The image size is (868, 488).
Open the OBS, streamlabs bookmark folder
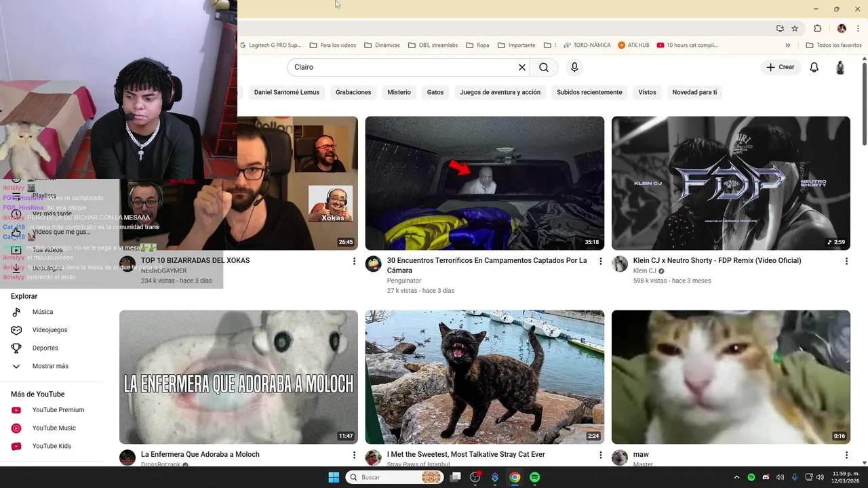(433, 45)
